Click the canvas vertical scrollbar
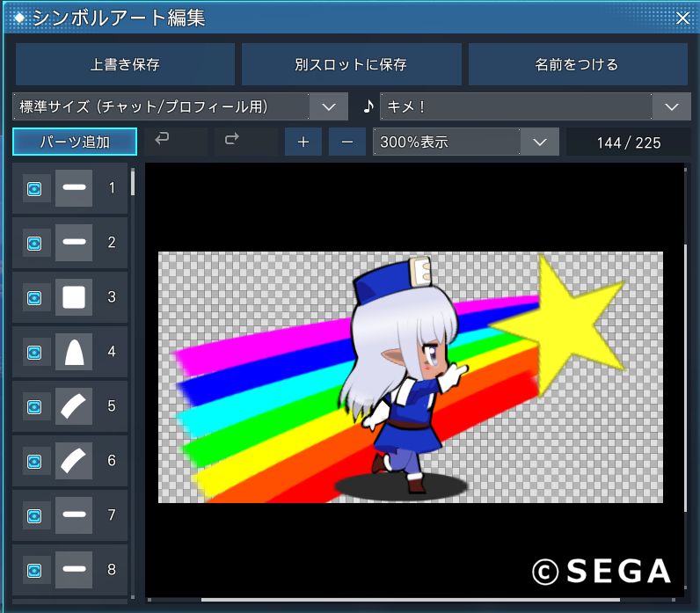The width and height of the screenshot is (700, 613). [686, 378]
